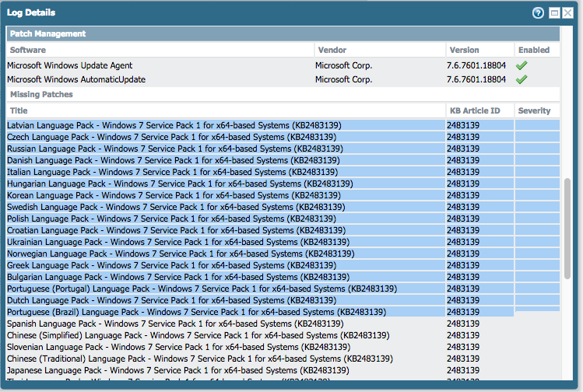Click KB ID 2483139 in Spanish row
583x392 pixels.
coord(463,324)
